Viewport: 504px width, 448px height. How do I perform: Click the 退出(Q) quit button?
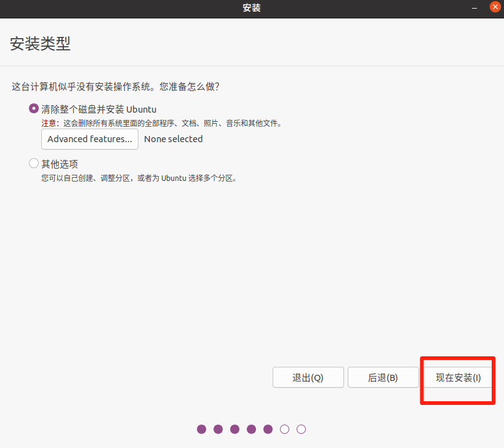(x=308, y=377)
